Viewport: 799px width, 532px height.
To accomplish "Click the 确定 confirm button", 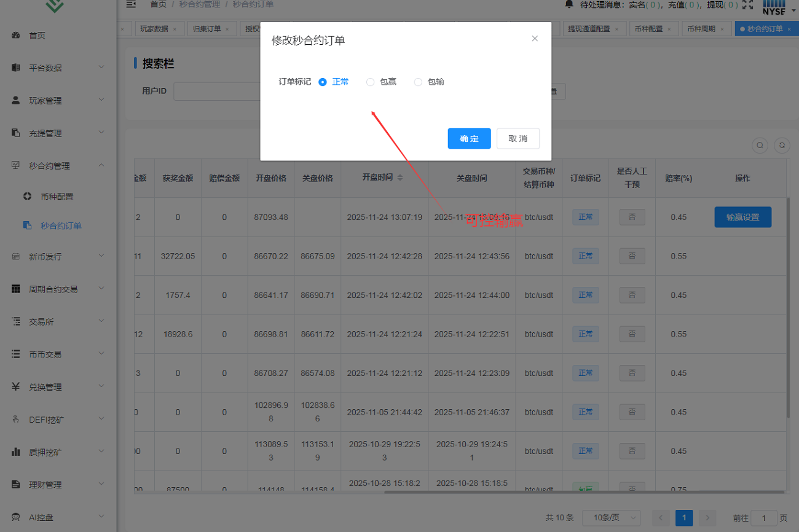I will (x=469, y=139).
